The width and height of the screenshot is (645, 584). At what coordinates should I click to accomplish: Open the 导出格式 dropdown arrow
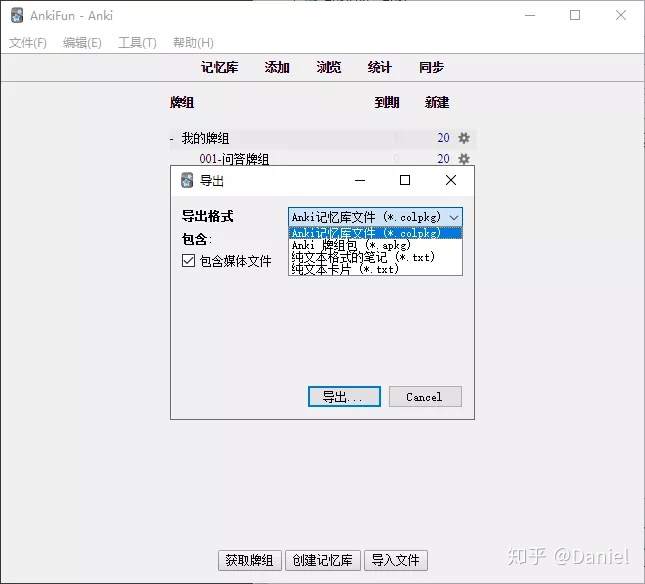pos(454,217)
